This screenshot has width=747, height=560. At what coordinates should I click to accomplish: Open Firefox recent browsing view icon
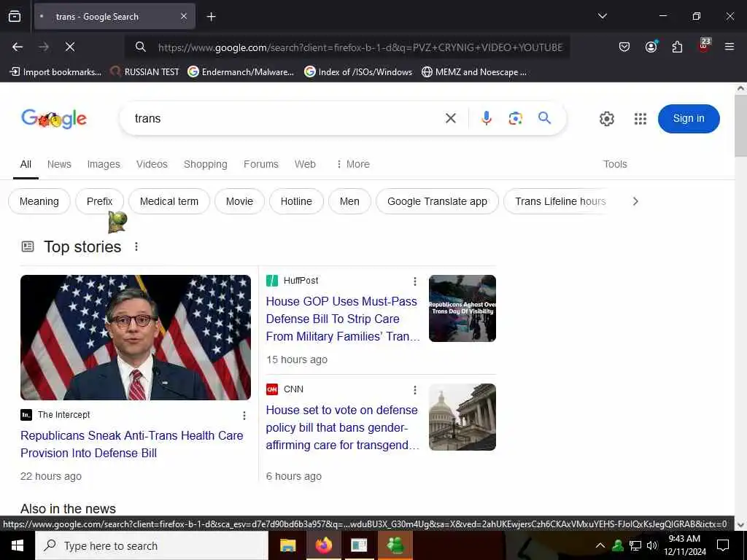coord(15,16)
